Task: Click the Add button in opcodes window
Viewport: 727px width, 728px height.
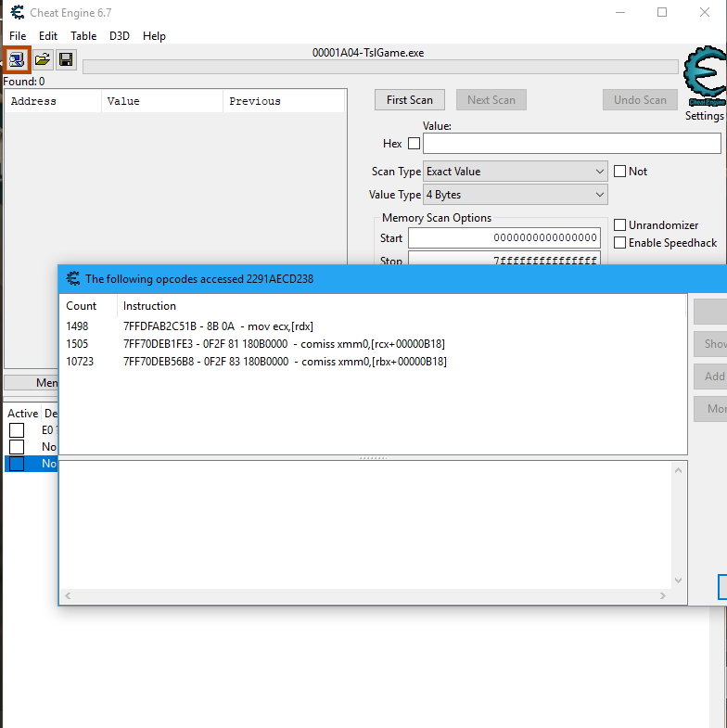Action: [x=710, y=377]
